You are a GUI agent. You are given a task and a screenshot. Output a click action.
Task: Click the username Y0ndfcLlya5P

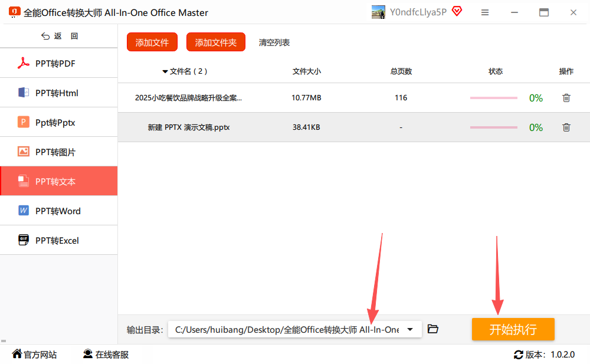coord(418,12)
